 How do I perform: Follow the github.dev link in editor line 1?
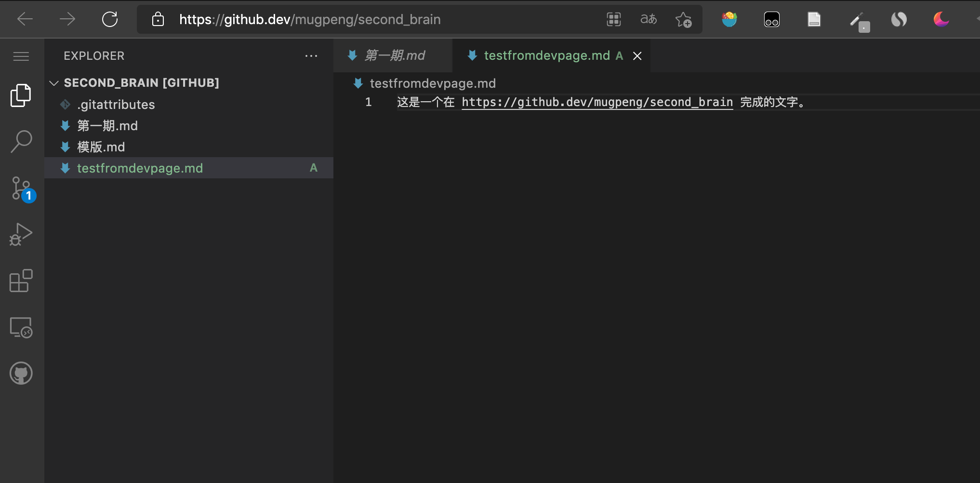click(597, 102)
